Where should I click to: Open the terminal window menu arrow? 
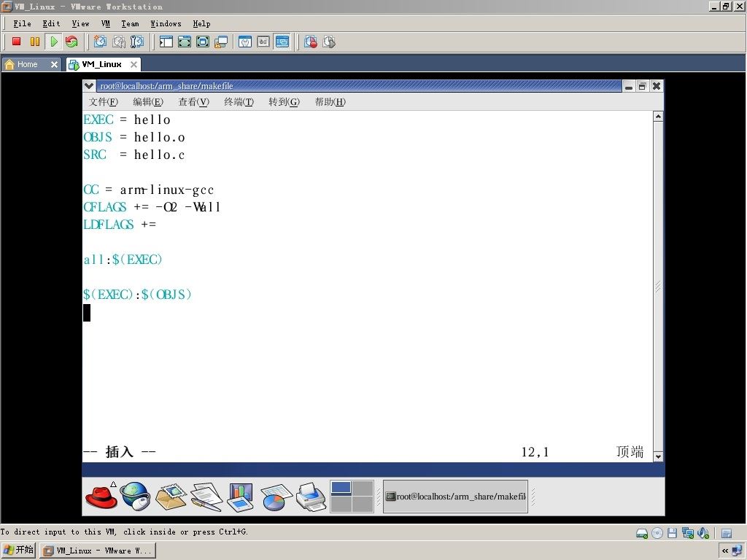[x=89, y=86]
